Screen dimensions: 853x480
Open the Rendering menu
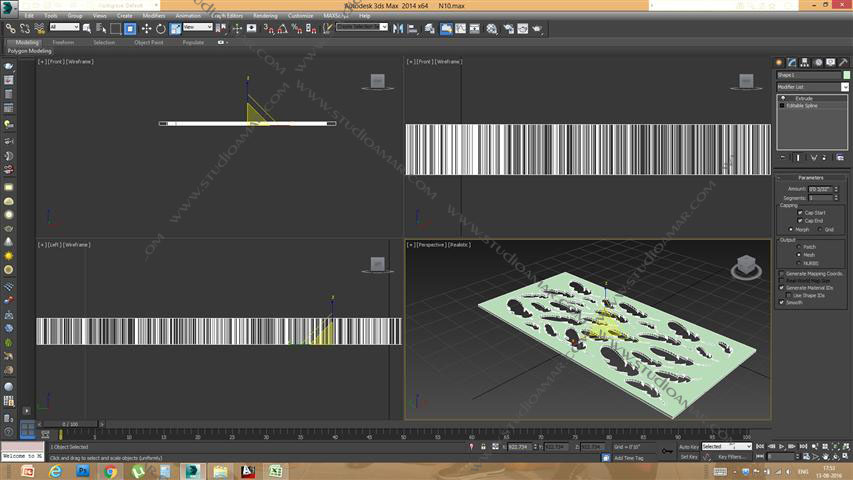[x=265, y=16]
